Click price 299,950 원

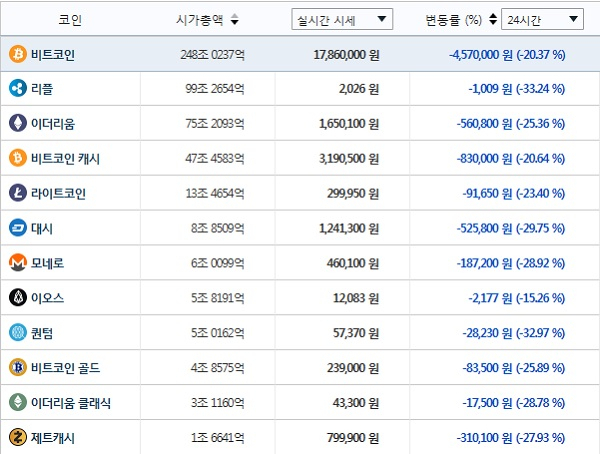point(353,194)
